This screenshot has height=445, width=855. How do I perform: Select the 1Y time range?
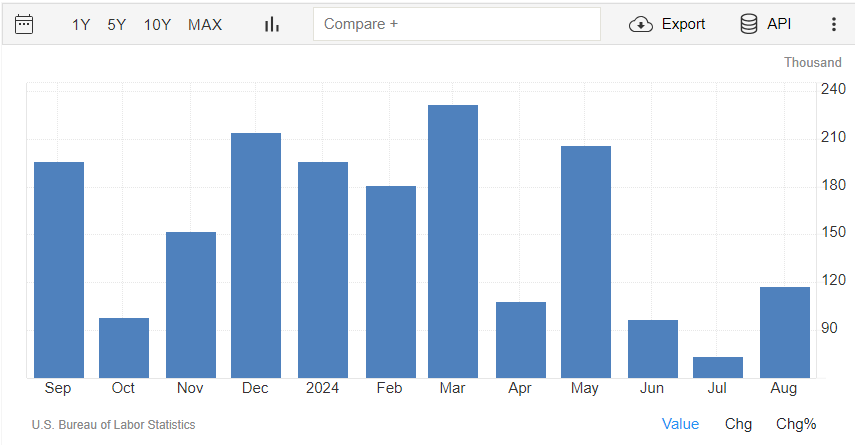tap(81, 25)
